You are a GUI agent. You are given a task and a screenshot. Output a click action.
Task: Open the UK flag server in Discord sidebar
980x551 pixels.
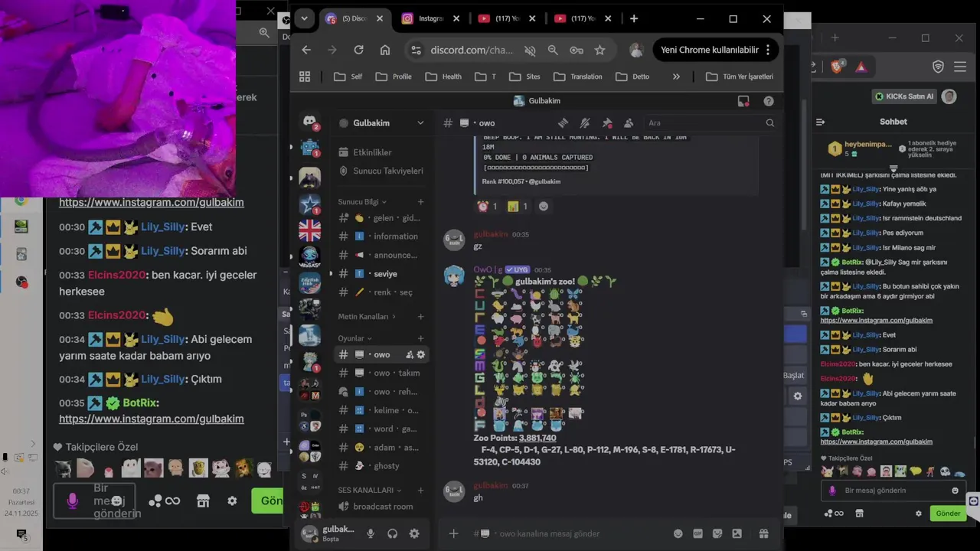click(x=309, y=230)
